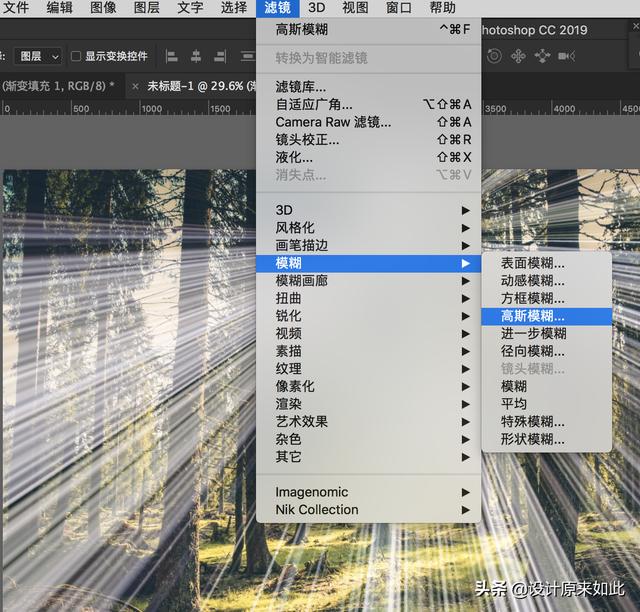Expand the highlighted 模糊 submenu
The image size is (640, 612).
point(369,263)
